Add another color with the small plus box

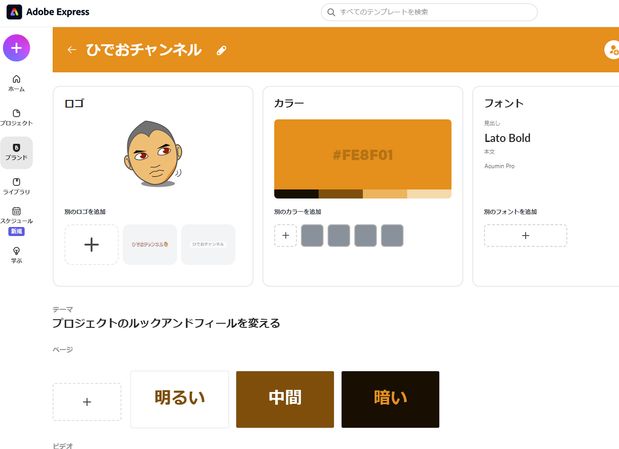coord(285,235)
